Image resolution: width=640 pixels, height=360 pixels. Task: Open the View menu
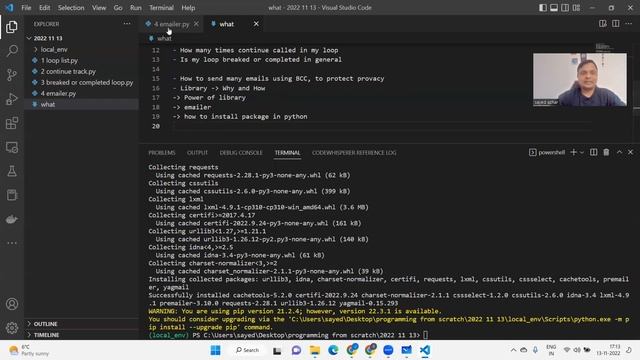(x=99, y=8)
